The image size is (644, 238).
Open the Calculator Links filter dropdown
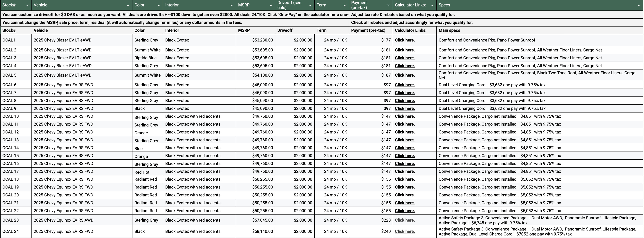[432, 5]
